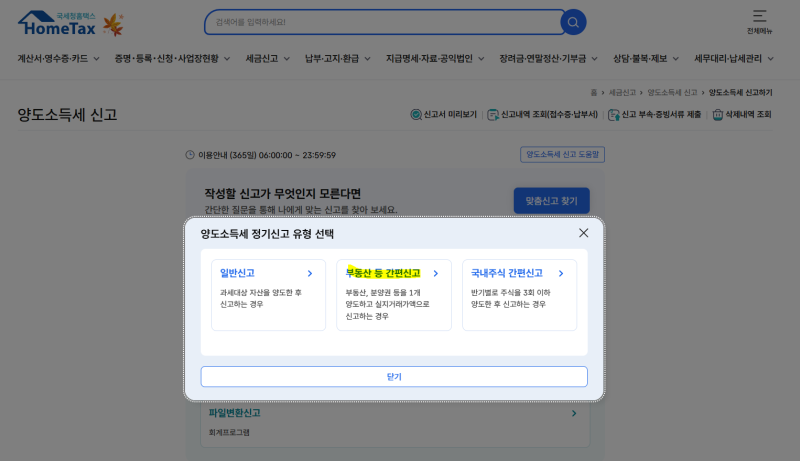Click the 양도소득세 신고 도움말 button
Image resolution: width=800 pixels, height=461 pixels.
tap(562, 155)
